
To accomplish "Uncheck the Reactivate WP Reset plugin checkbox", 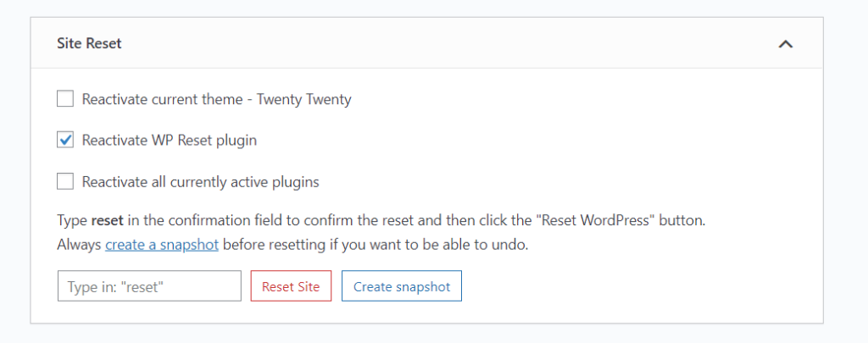I will click(65, 141).
